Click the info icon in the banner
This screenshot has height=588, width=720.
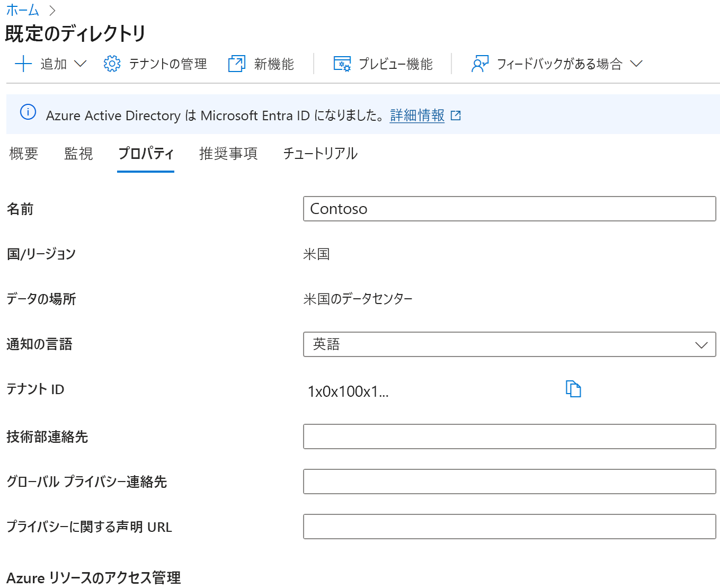tap(28, 112)
